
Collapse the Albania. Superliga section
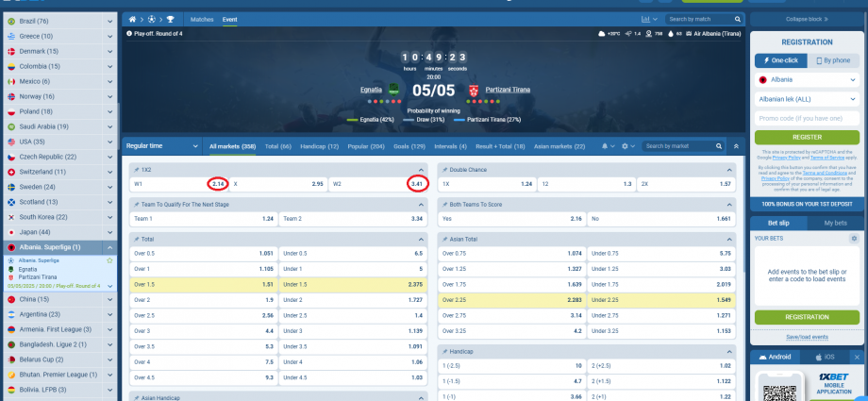(x=110, y=247)
